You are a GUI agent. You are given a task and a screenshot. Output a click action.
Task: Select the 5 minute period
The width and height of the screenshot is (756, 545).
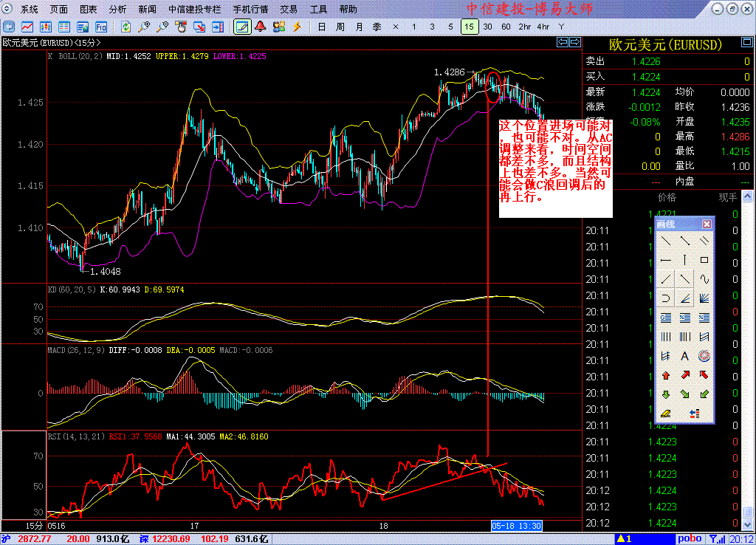click(451, 27)
